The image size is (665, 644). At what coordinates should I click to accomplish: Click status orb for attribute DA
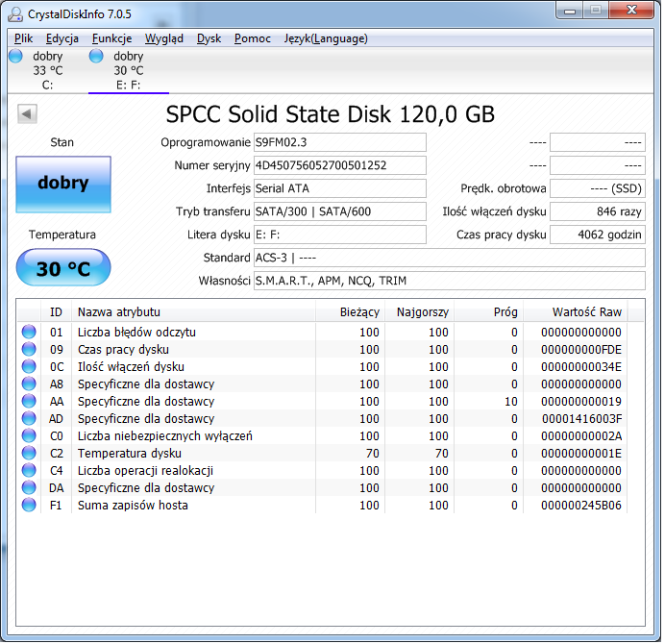(x=29, y=488)
